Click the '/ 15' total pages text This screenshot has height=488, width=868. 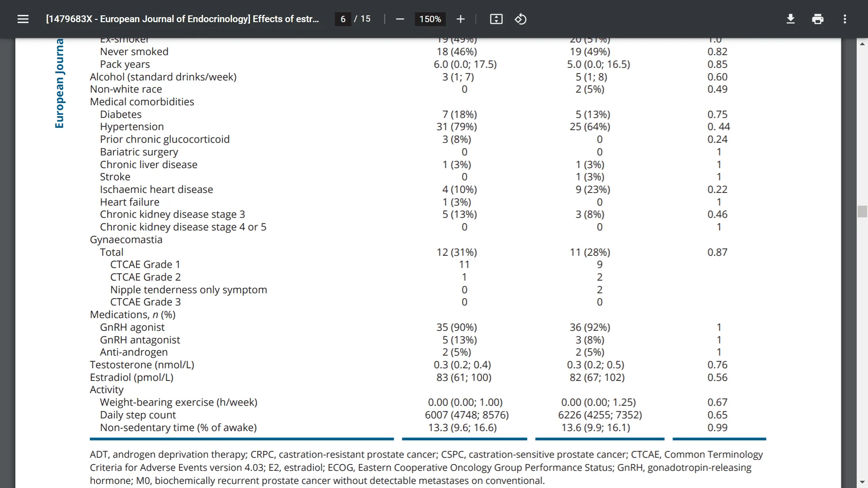pyautogui.click(x=362, y=19)
